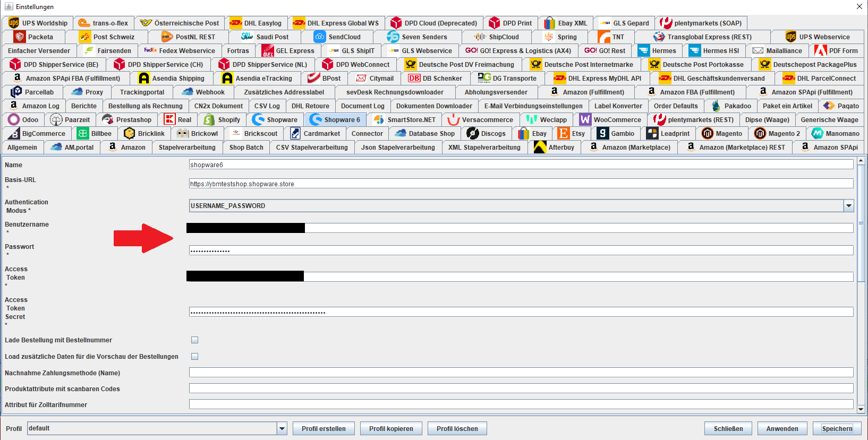
Task: Open the Fortras tab
Action: pos(238,50)
